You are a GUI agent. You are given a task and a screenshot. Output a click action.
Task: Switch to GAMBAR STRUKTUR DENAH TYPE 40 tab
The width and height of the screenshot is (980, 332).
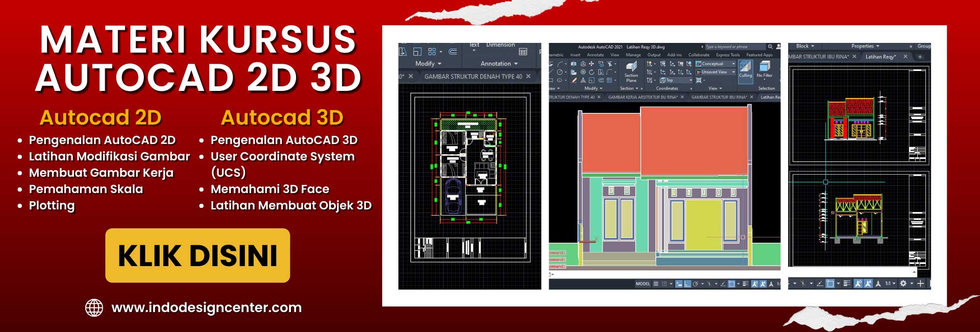point(473,77)
